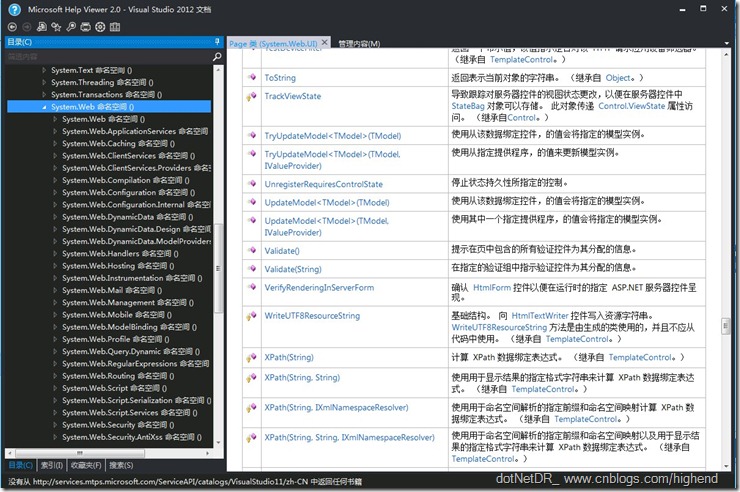Click the method icon beside XPath(String)
Screen dimensions: 740x492
[252, 358]
